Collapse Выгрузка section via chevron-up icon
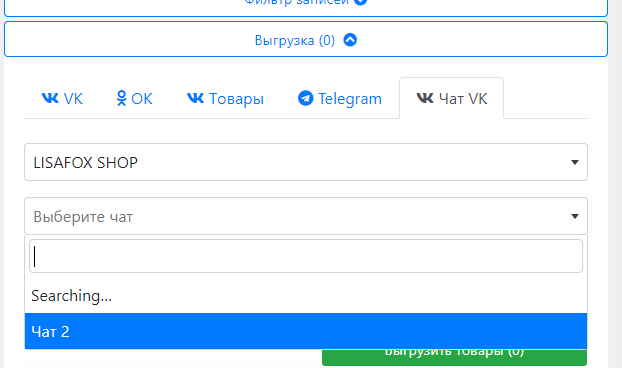This screenshot has width=622, height=368. coord(350,40)
